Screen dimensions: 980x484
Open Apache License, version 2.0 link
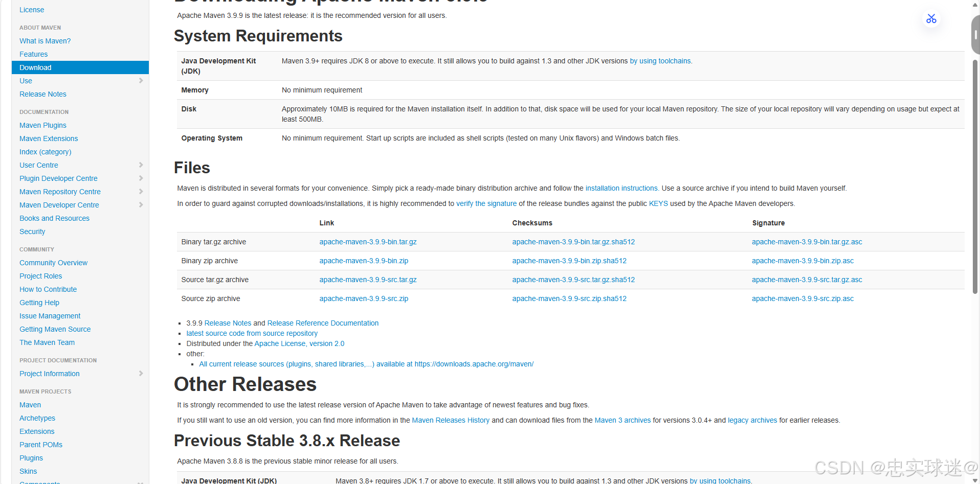[299, 343]
